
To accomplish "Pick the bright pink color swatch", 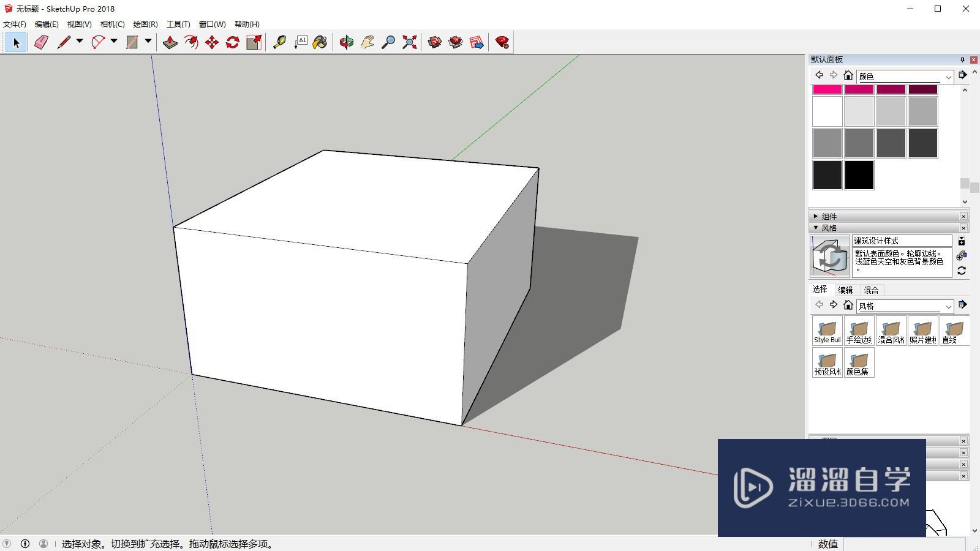I will pos(827,89).
